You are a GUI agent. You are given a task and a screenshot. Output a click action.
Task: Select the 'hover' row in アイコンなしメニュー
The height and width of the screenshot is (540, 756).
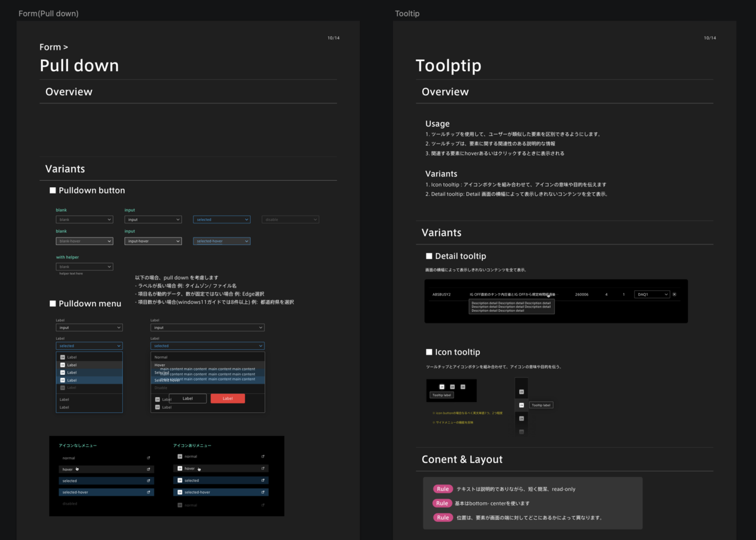click(106, 469)
